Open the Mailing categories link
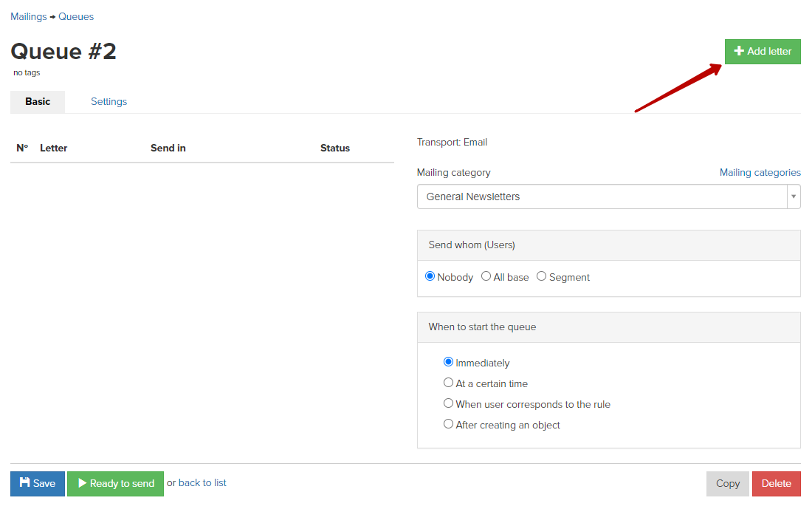812x509 pixels. click(760, 173)
